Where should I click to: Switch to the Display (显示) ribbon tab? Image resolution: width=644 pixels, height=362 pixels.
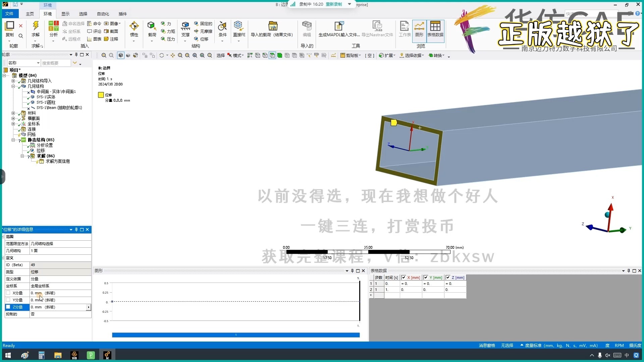pos(65,14)
